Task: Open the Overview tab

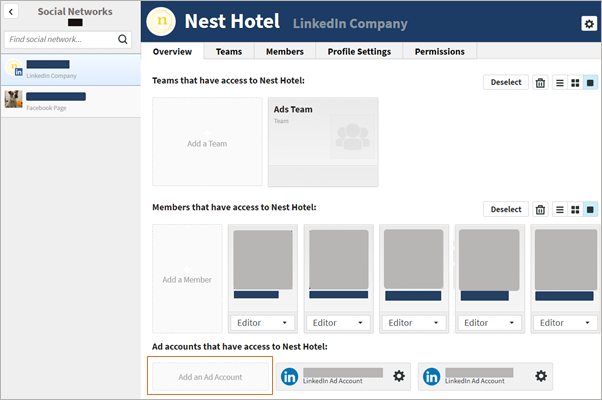Action: [x=172, y=51]
